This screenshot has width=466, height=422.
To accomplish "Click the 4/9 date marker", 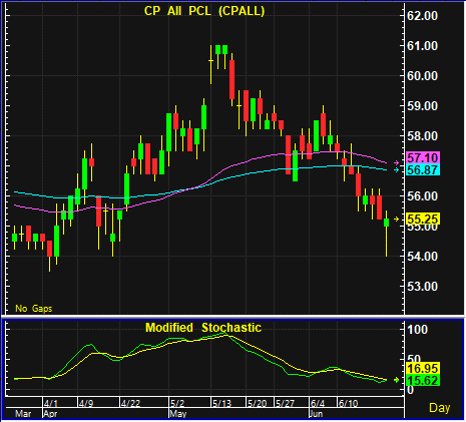I will [86, 403].
